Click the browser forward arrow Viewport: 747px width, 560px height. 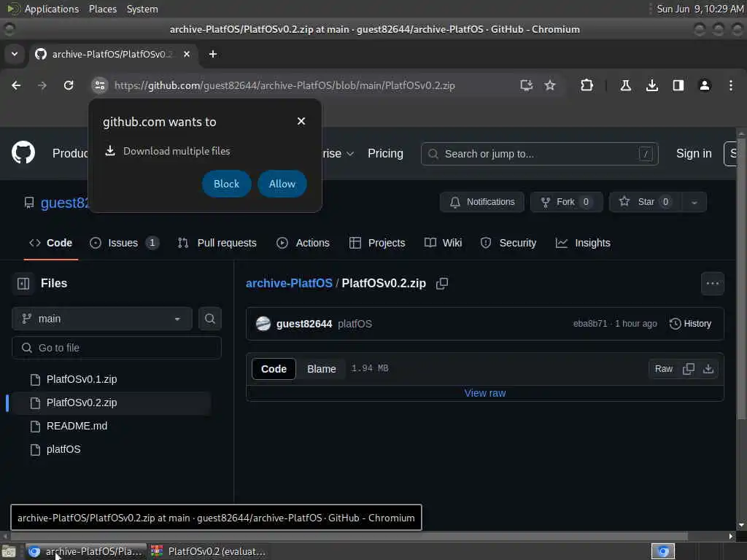coord(42,85)
